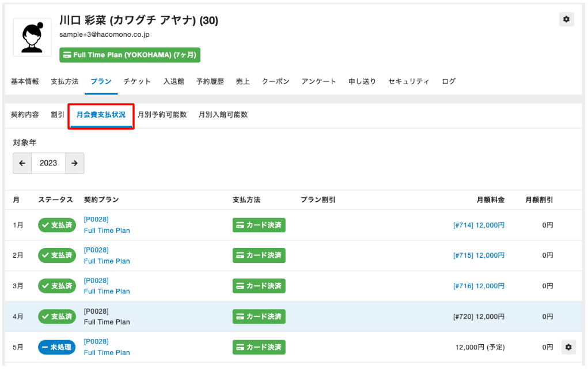Image resolution: width=588 pixels, height=369 pixels.
Task: Click the gear icon in May row
Action: click(x=568, y=347)
